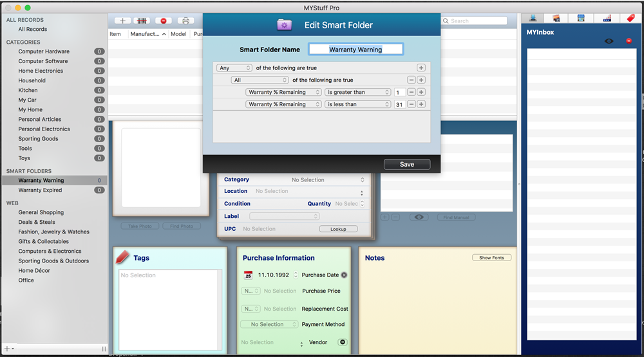Click the purple smart folder gear icon
The width and height of the screenshot is (644, 357).
(x=284, y=24)
